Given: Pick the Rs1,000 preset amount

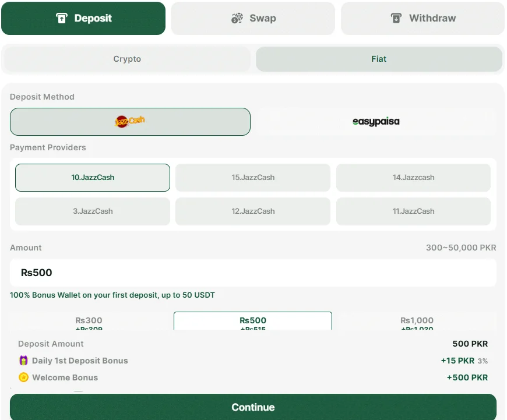Looking at the screenshot, I should (x=417, y=322).
